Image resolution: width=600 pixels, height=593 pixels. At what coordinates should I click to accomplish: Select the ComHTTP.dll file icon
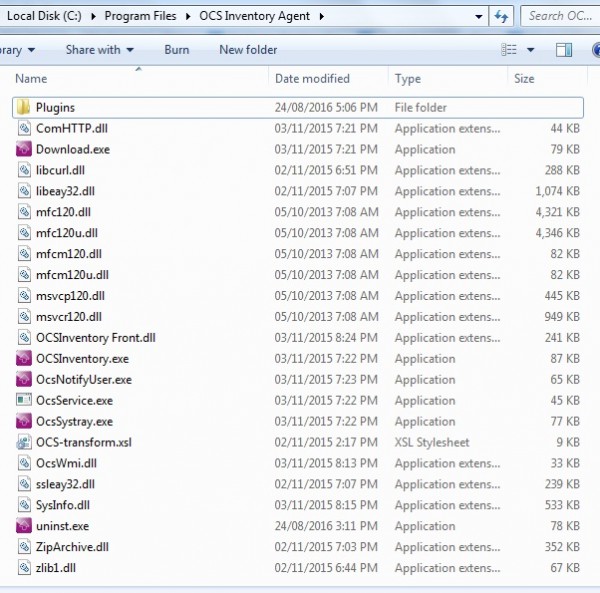click(24, 129)
